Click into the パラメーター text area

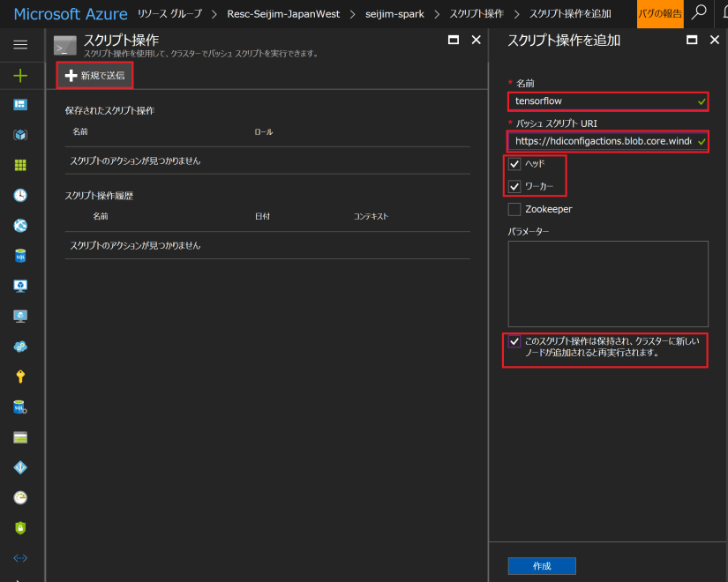tap(607, 283)
